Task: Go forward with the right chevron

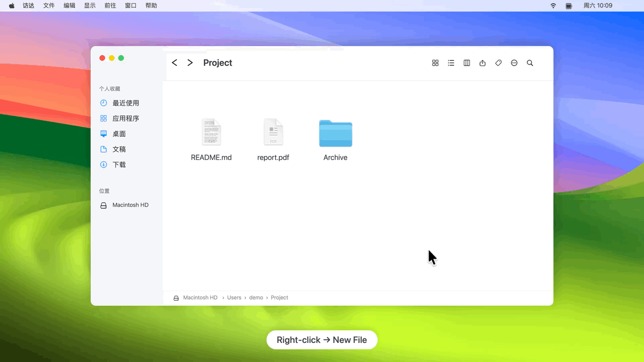Action: pyautogui.click(x=190, y=63)
